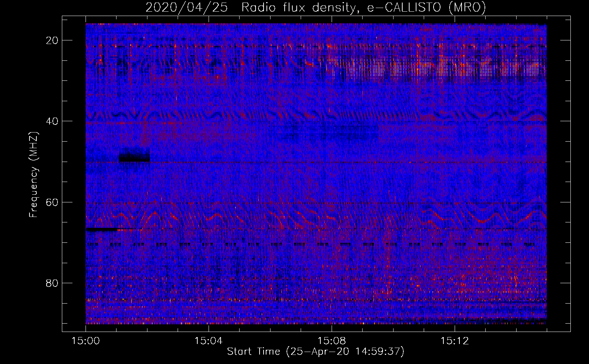
Task: Click the black horizontal bar near 67 MHz
Action: click(x=102, y=229)
